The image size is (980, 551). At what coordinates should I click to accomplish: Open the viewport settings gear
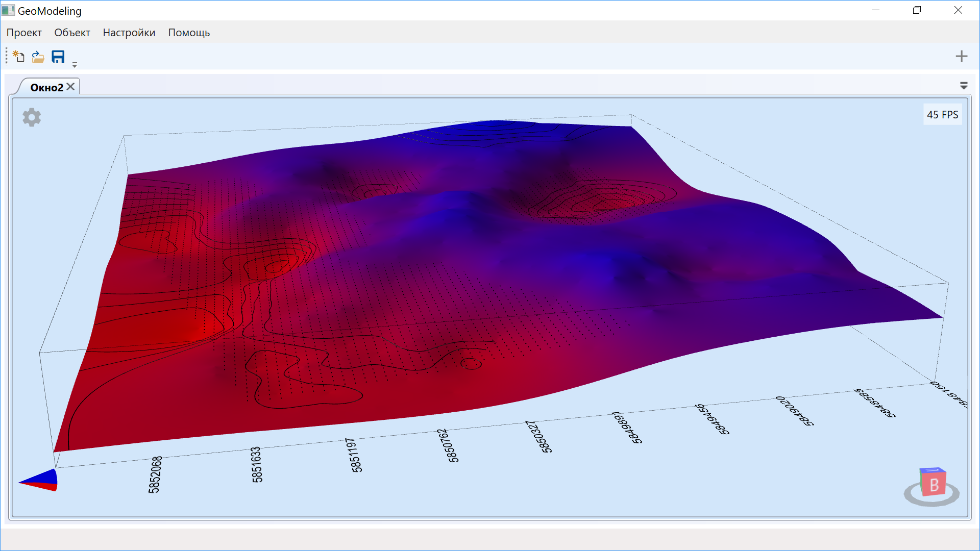[32, 117]
